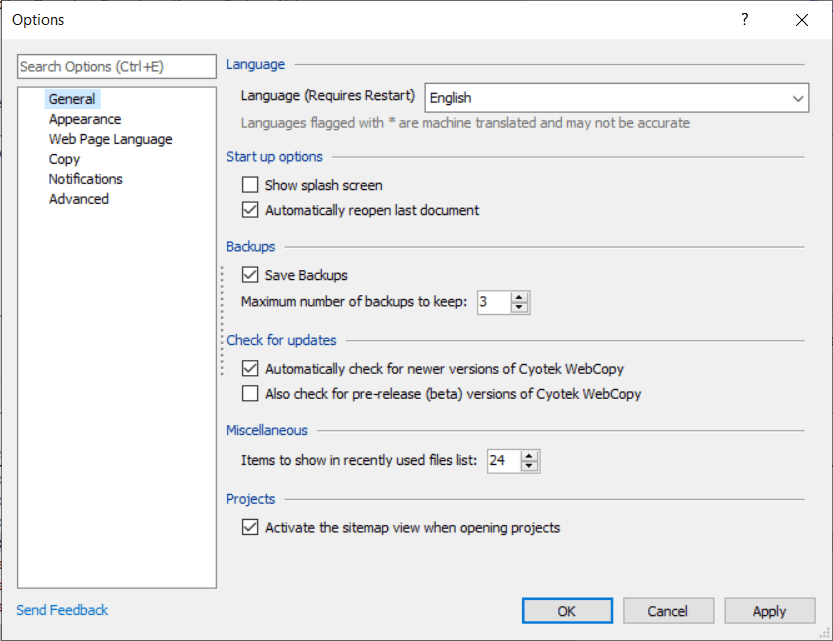833x641 pixels.
Task: Decrease recently used files list count
Action: pyautogui.click(x=530, y=466)
